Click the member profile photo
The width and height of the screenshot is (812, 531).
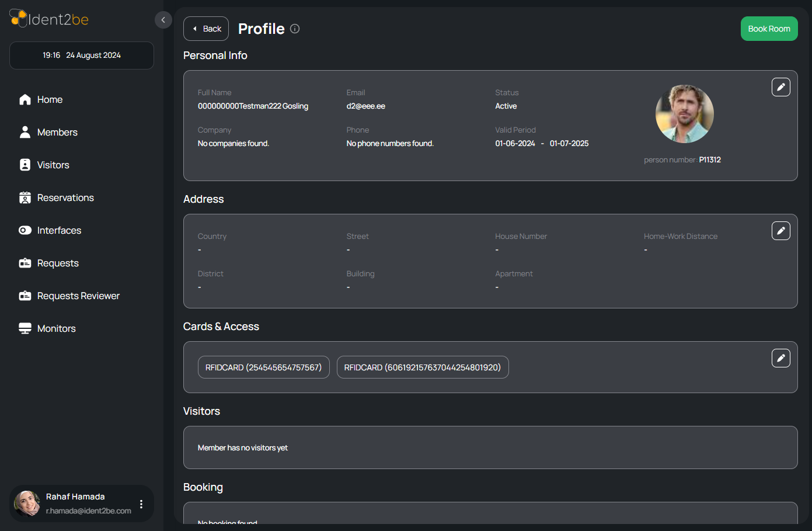(685, 114)
